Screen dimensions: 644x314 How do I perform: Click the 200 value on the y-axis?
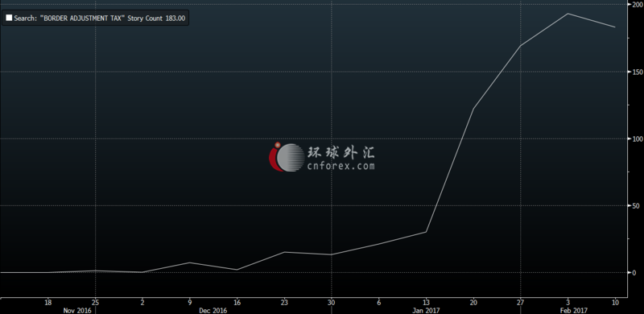pyautogui.click(x=637, y=4)
